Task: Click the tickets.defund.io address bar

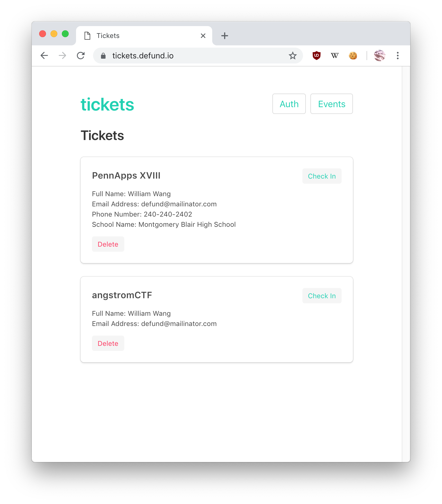Action: [x=198, y=56]
